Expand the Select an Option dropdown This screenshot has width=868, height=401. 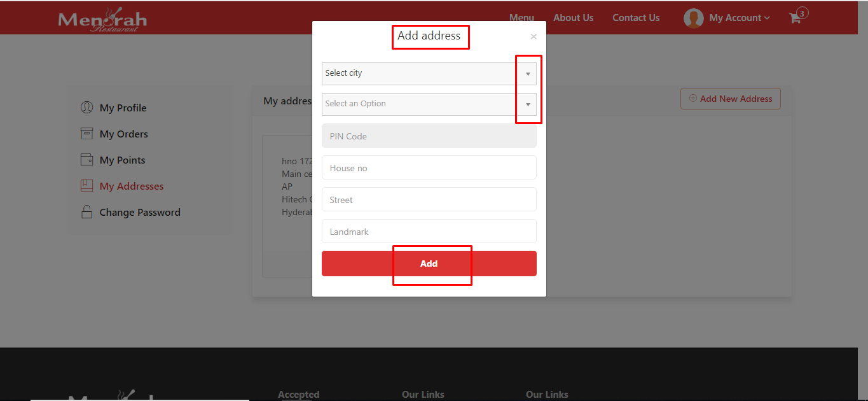point(429,104)
